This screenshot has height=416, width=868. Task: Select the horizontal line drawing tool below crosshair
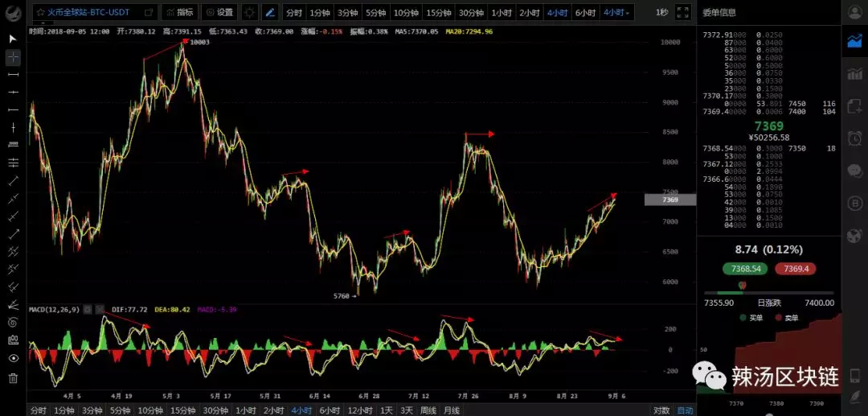14,74
